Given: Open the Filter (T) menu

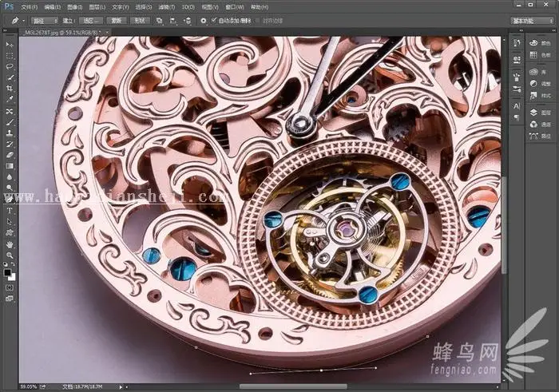Looking at the screenshot, I should [x=167, y=7].
